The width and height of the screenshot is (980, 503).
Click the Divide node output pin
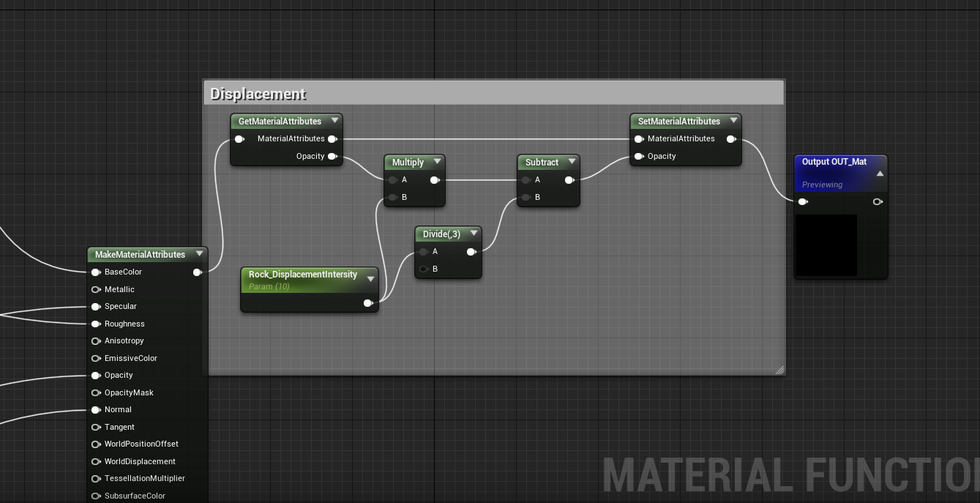point(471,252)
